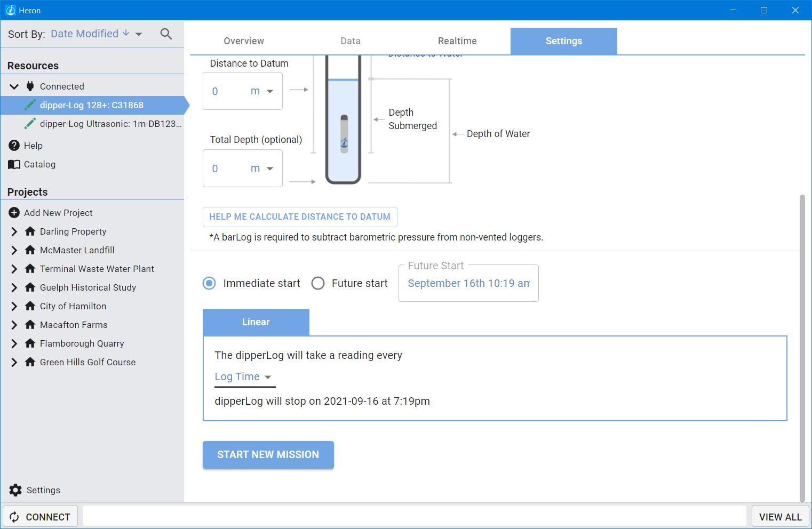Click house icon for Terminal Waste Water Plant
Screen dimensions: 812x529
pyautogui.click(x=30, y=269)
